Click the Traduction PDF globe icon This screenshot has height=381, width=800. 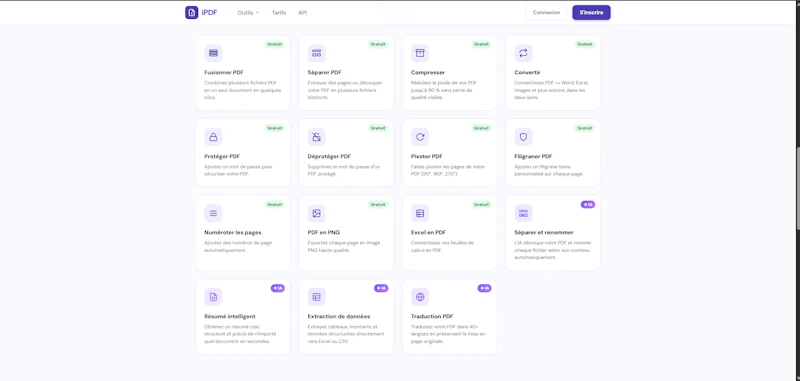[x=420, y=297]
